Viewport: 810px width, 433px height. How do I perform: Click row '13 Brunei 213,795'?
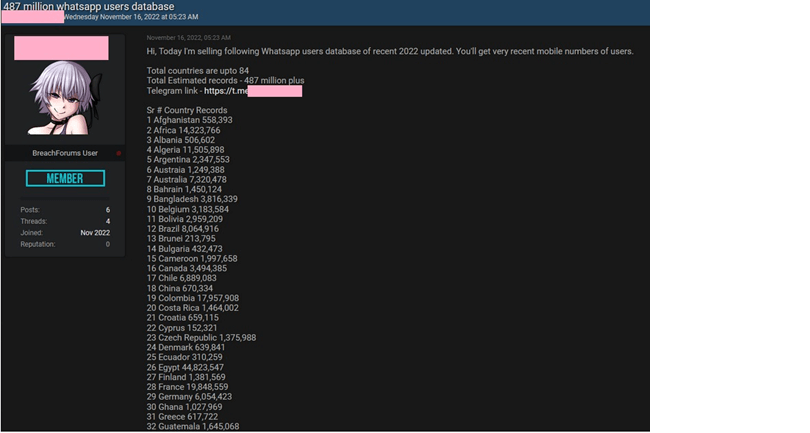181,239
